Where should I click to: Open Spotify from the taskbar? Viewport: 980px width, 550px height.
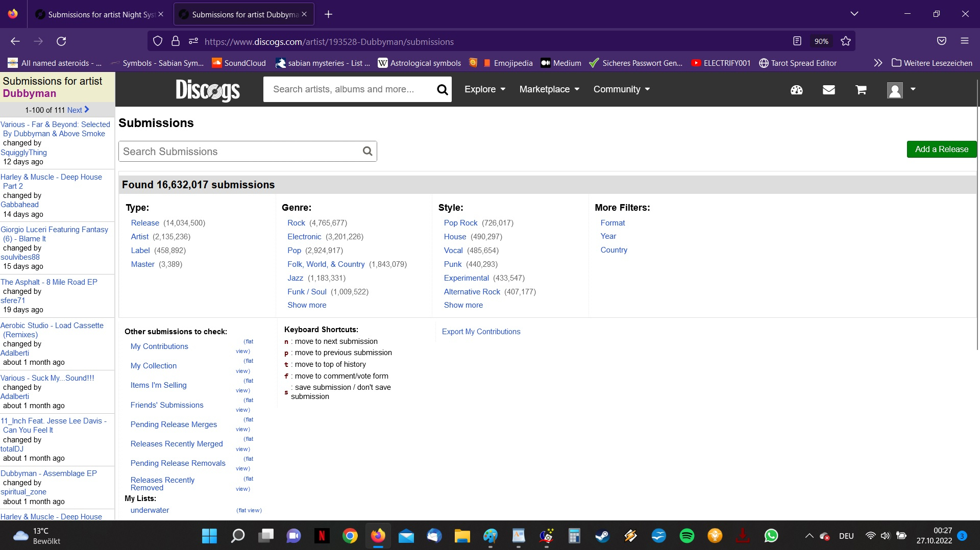coord(687,535)
